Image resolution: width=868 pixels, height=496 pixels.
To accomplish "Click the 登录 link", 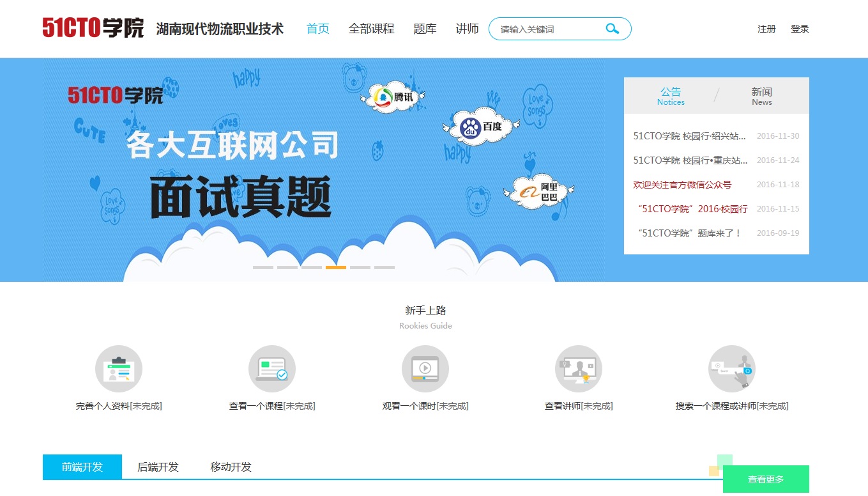I will click(x=800, y=29).
